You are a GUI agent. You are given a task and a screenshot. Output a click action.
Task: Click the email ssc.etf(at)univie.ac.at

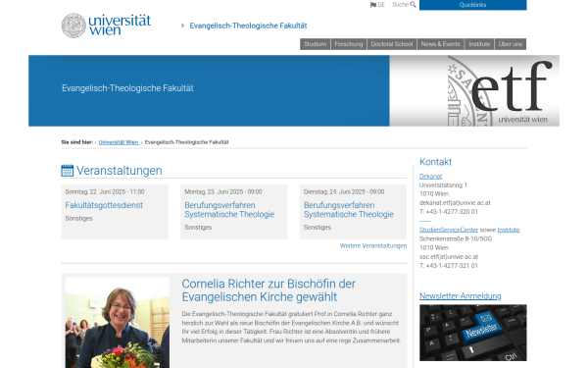click(x=449, y=257)
